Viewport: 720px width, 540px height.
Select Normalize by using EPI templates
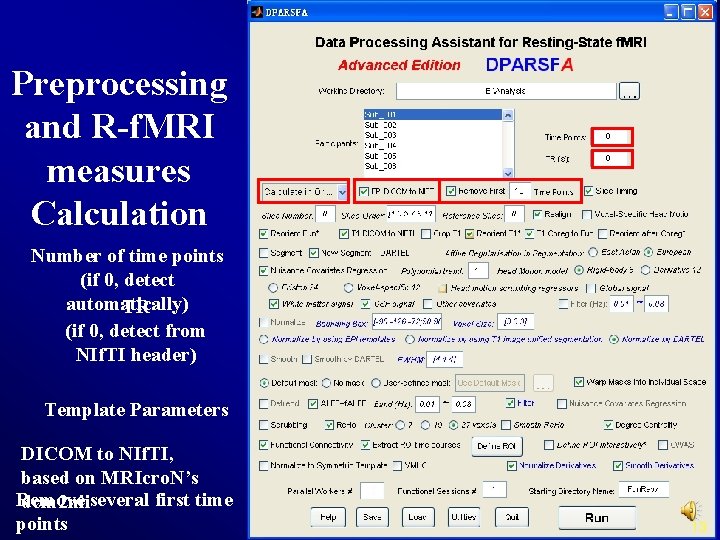coord(264,339)
